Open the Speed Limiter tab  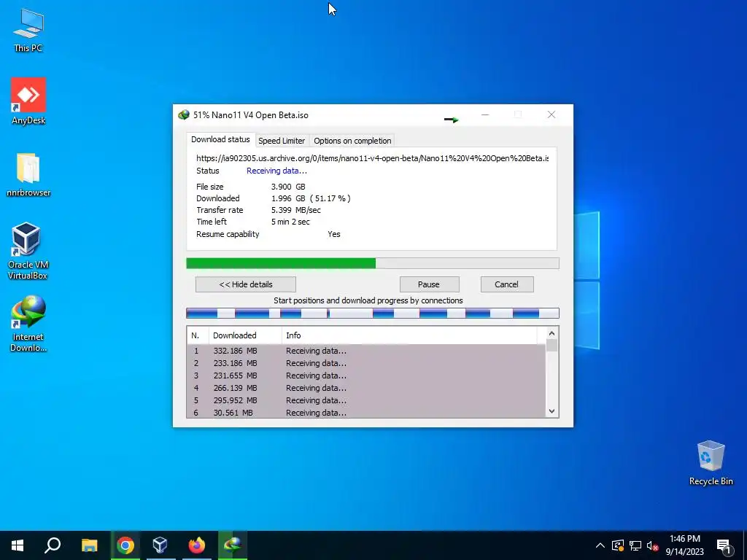(281, 141)
